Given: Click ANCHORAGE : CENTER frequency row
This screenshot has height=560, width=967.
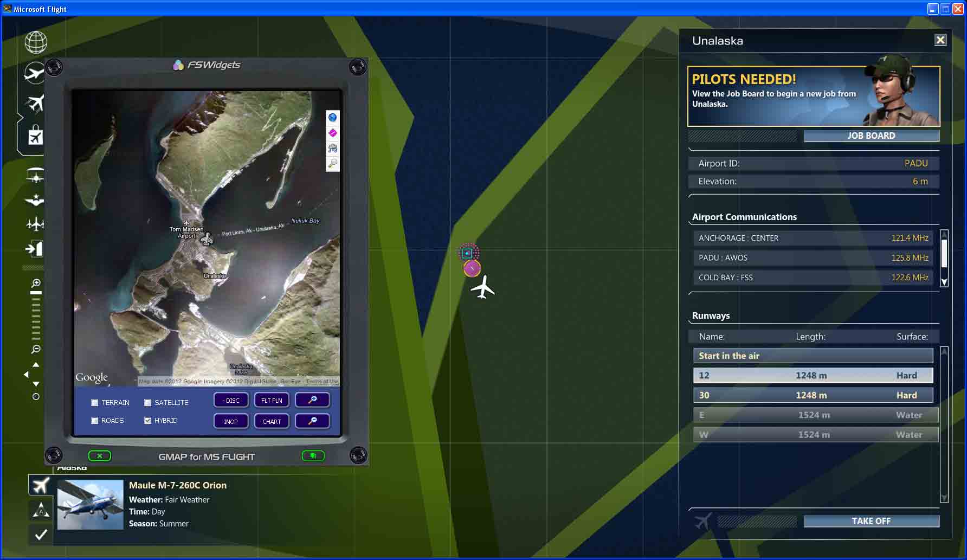Looking at the screenshot, I should tap(814, 238).
